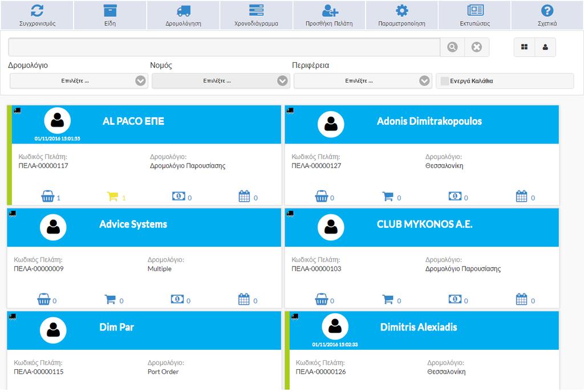Screen dimensions: 584x392
Task: Open the Εκτυπώσεις prints section
Action: point(475,15)
